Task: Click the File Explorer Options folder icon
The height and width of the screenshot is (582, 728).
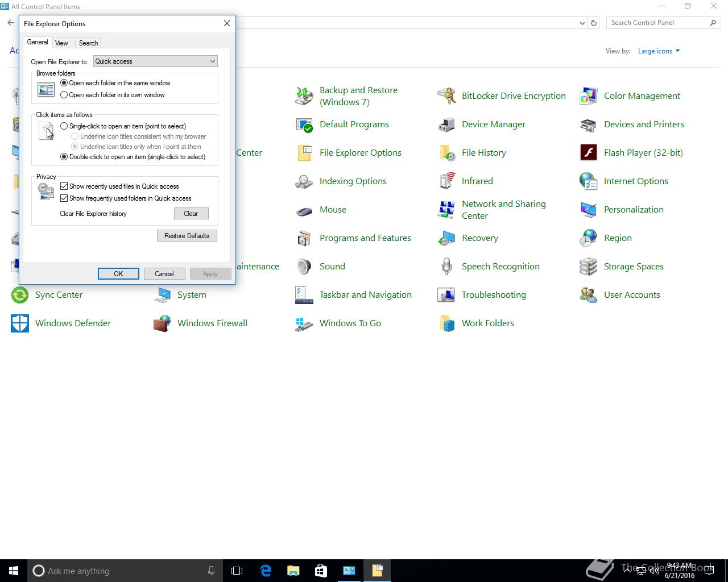Action: [304, 153]
